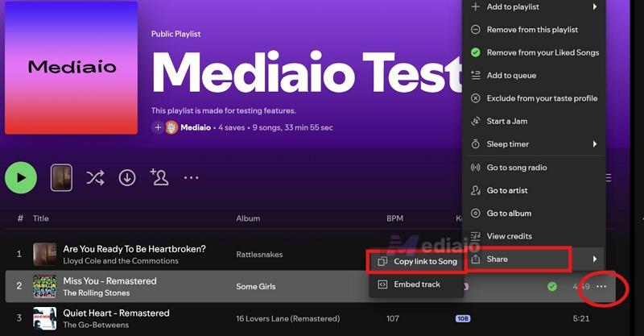The height and width of the screenshot is (336, 644).
Task: Open the Rattlesnakes album link
Action: (x=259, y=255)
